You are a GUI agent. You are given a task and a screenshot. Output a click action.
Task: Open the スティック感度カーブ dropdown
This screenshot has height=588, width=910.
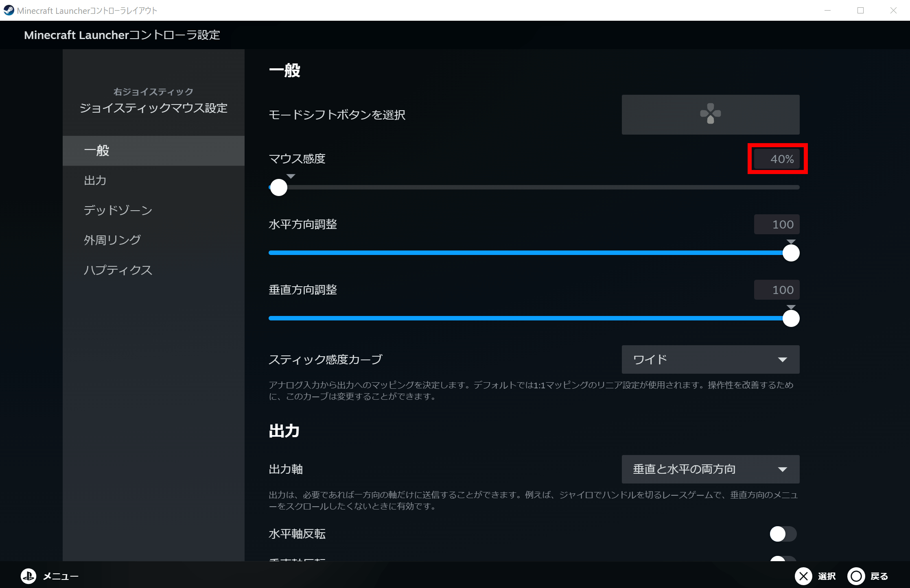(710, 359)
